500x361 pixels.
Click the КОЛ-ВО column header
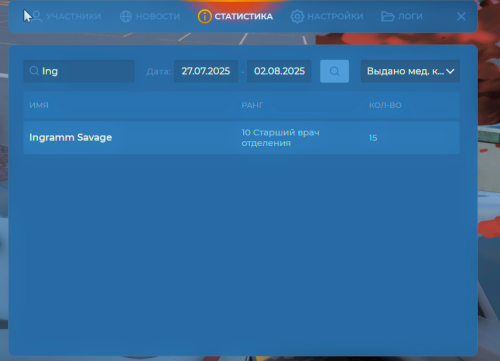pyautogui.click(x=385, y=105)
